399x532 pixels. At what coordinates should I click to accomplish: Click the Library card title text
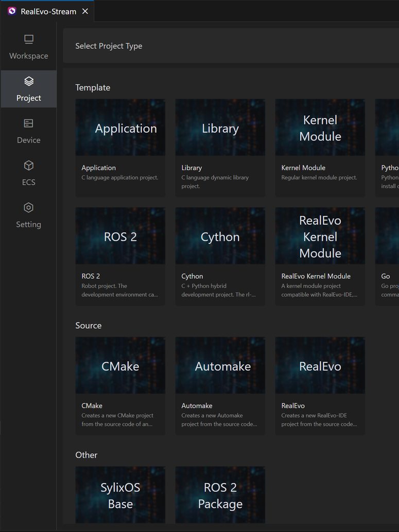192,168
